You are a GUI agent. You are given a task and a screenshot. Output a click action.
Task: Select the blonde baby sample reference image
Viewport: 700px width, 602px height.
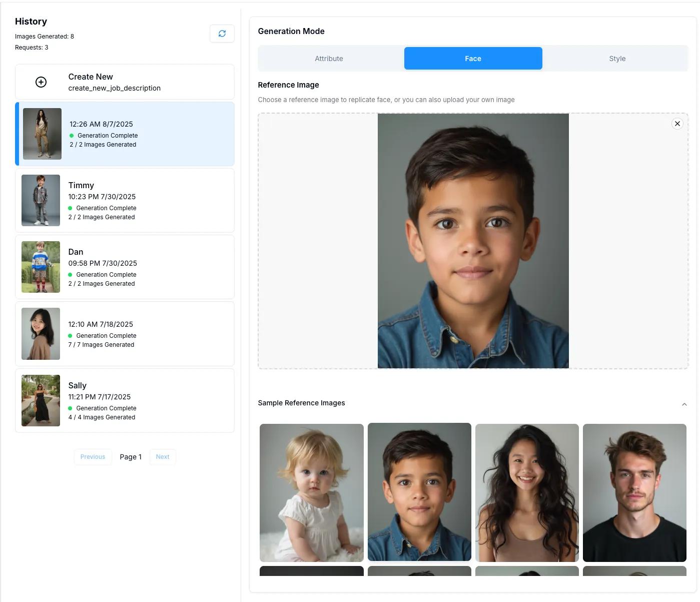[311, 492]
